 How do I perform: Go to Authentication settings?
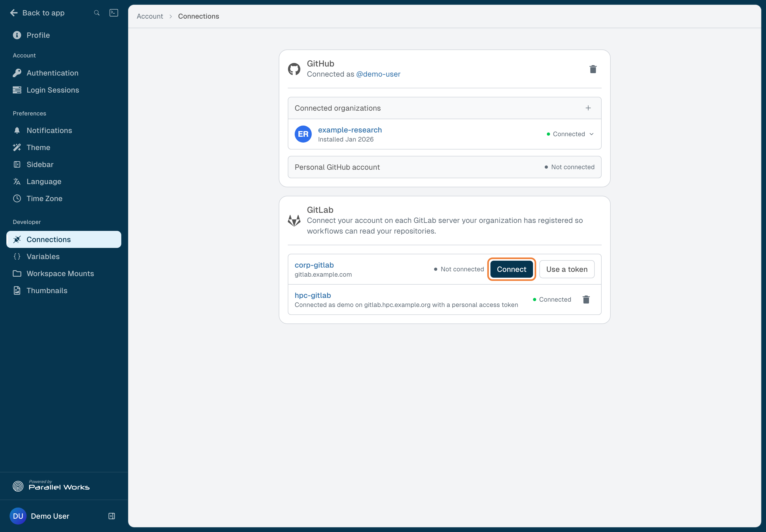click(64, 73)
